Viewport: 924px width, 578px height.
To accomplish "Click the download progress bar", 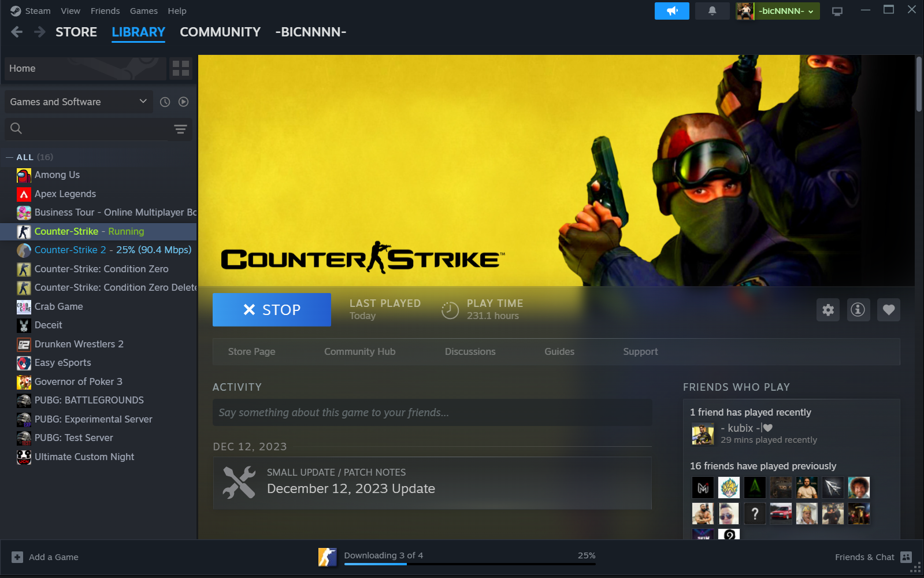I will point(469,563).
